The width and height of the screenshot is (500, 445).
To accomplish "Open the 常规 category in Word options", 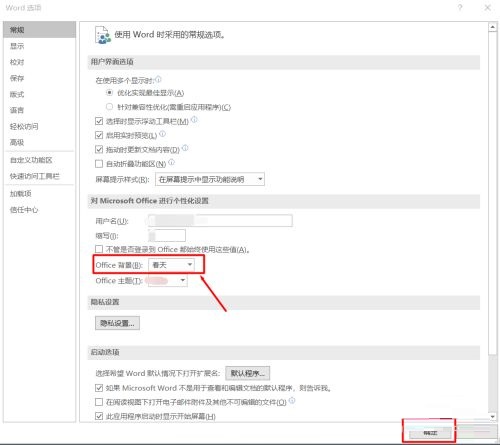I will point(39,30).
